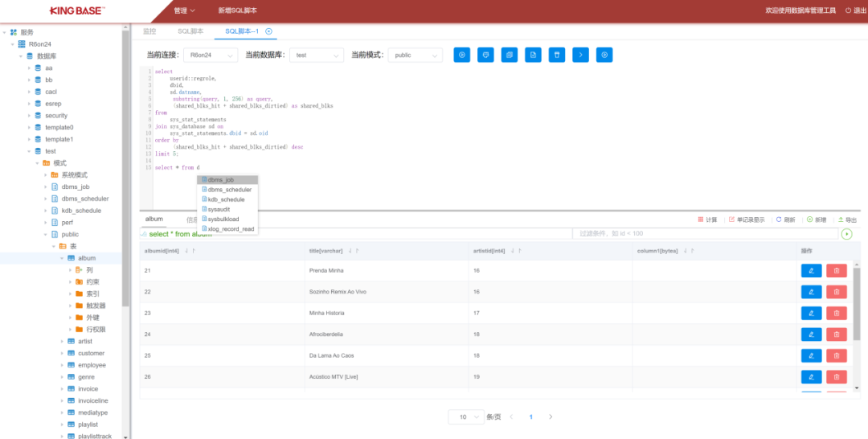This screenshot has height=439, width=868.
Task: Open the 当前模式 public dropdown
Action: point(416,55)
